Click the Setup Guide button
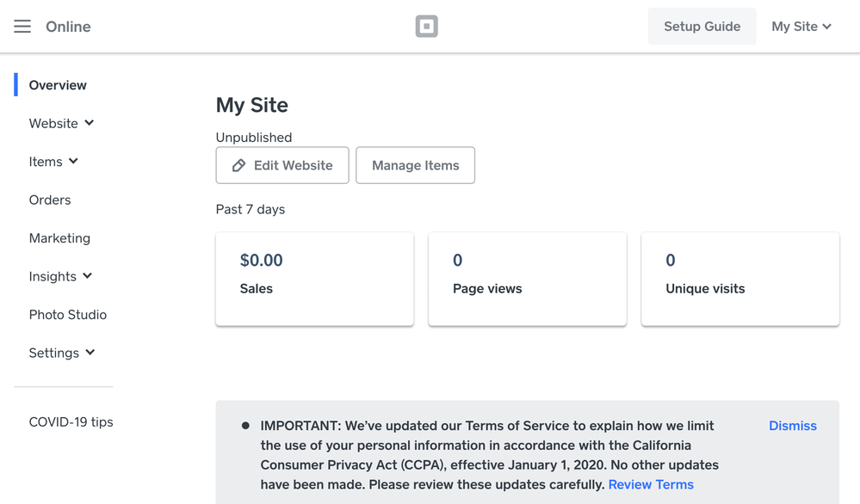 click(702, 27)
